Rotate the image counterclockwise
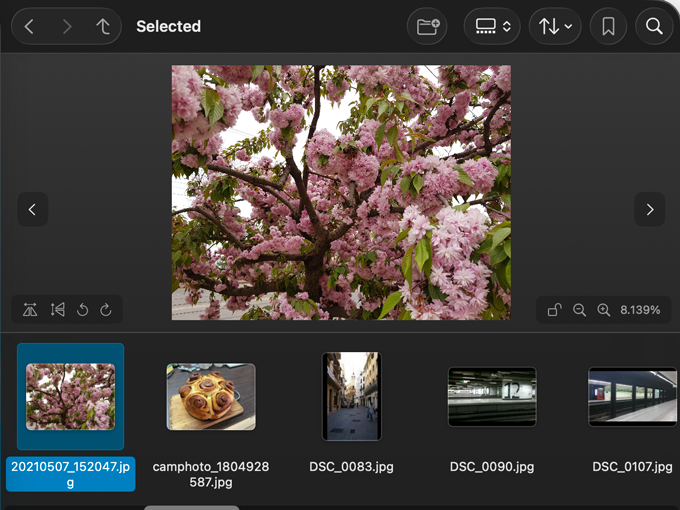680x510 pixels. [83, 310]
